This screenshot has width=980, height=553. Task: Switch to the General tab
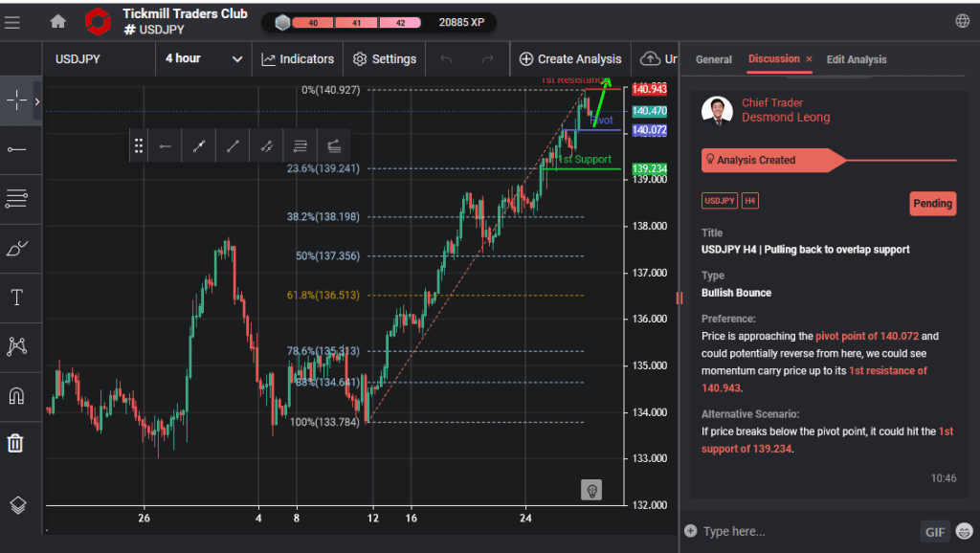[x=713, y=59]
